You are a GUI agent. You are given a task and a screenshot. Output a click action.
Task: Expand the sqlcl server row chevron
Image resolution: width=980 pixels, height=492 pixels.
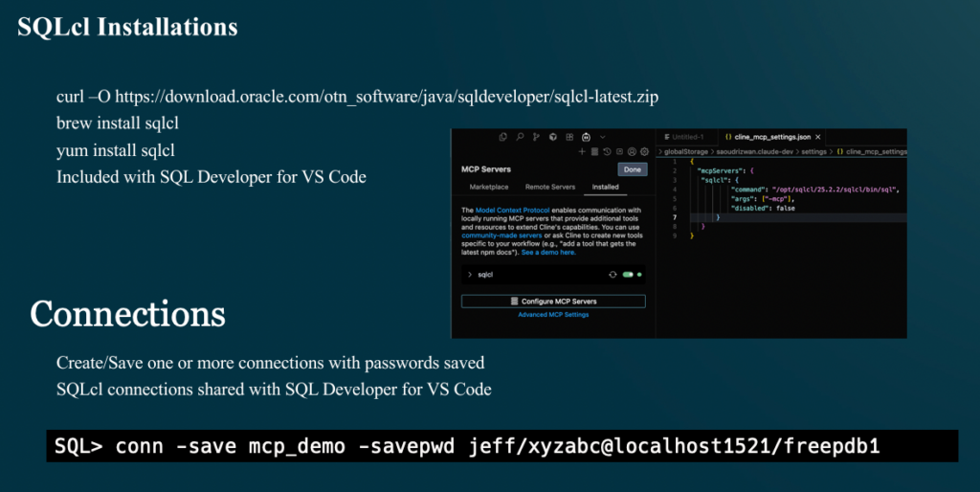pyautogui.click(x=469, y=275)
